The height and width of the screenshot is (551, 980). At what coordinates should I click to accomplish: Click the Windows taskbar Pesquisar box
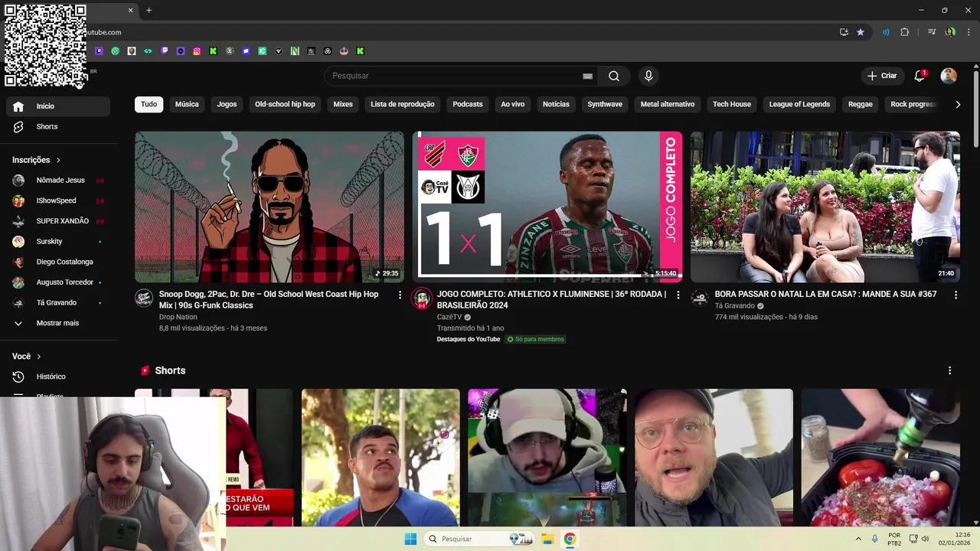[x=480, y=539]
